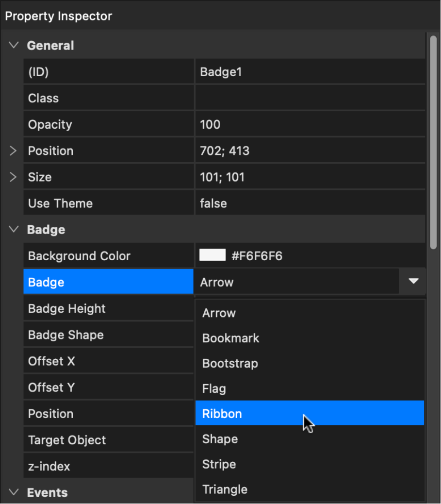Image resolution: width=441 pixels, height=504 pixels.
Task: Pick the Bookmark badge option
Action: pyautogui.click(x=310, y=338)
